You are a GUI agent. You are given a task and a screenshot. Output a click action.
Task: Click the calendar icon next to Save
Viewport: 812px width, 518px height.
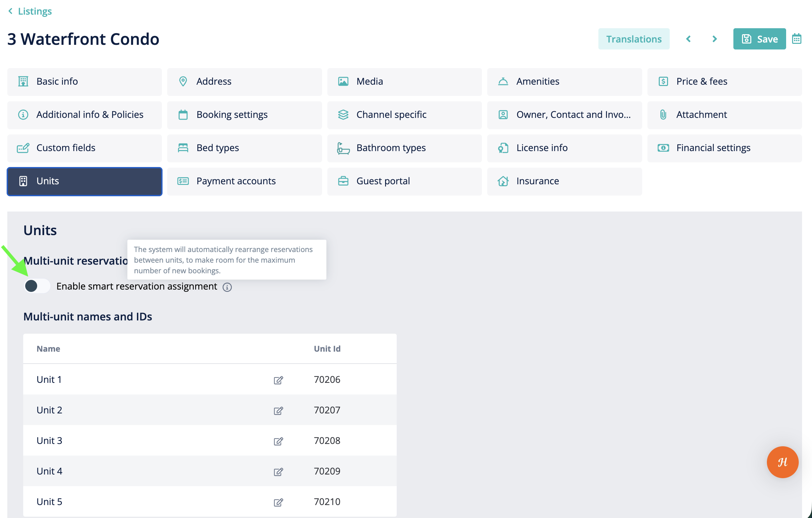tap(796, 39)
